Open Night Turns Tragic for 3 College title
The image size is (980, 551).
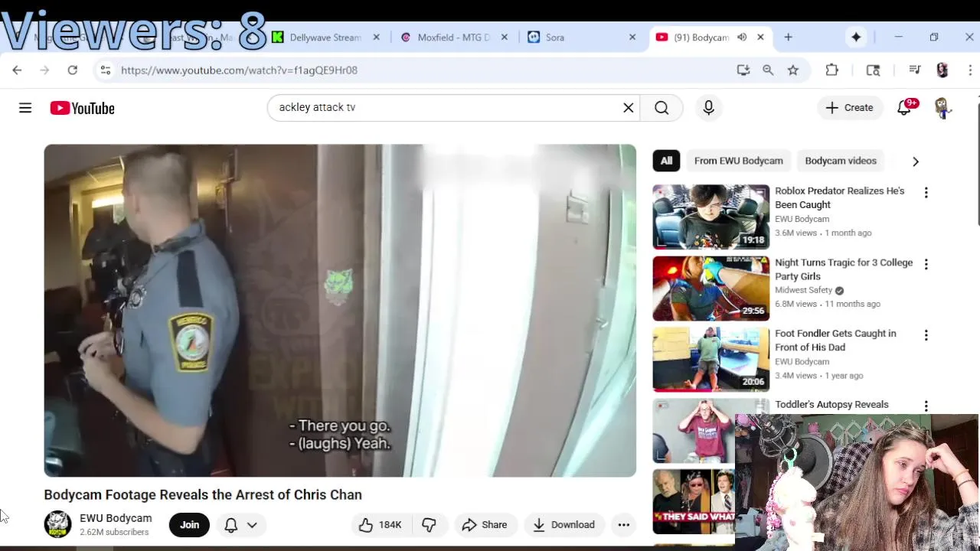coord(844,269)
